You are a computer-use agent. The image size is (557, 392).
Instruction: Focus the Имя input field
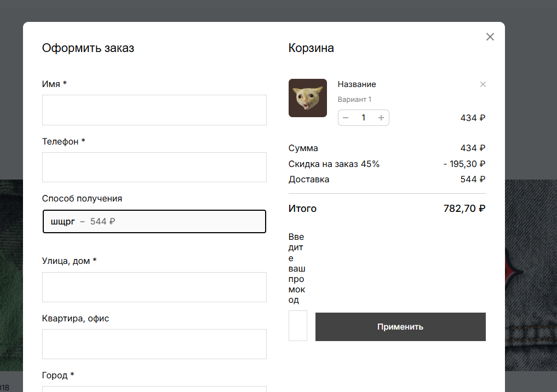click(154, 110)
